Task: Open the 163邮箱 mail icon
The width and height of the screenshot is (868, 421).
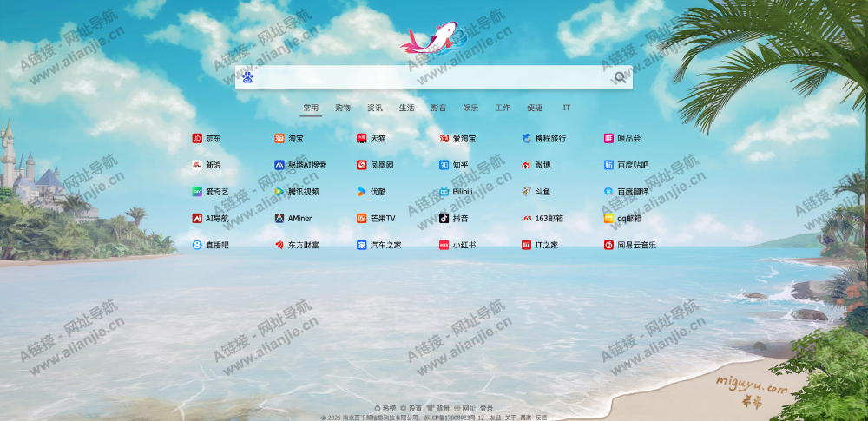Action: (x=526, y=219)
